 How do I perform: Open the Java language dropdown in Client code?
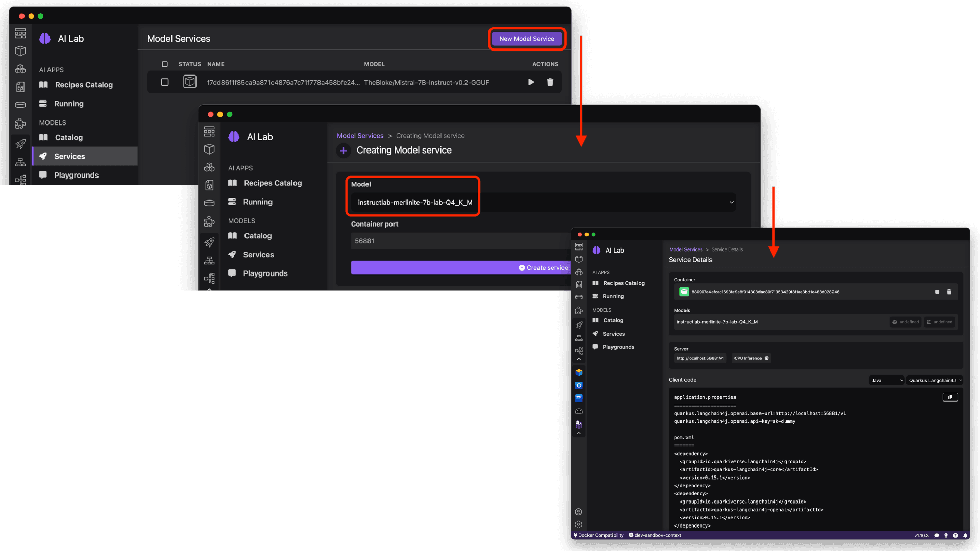coord(886,380)
